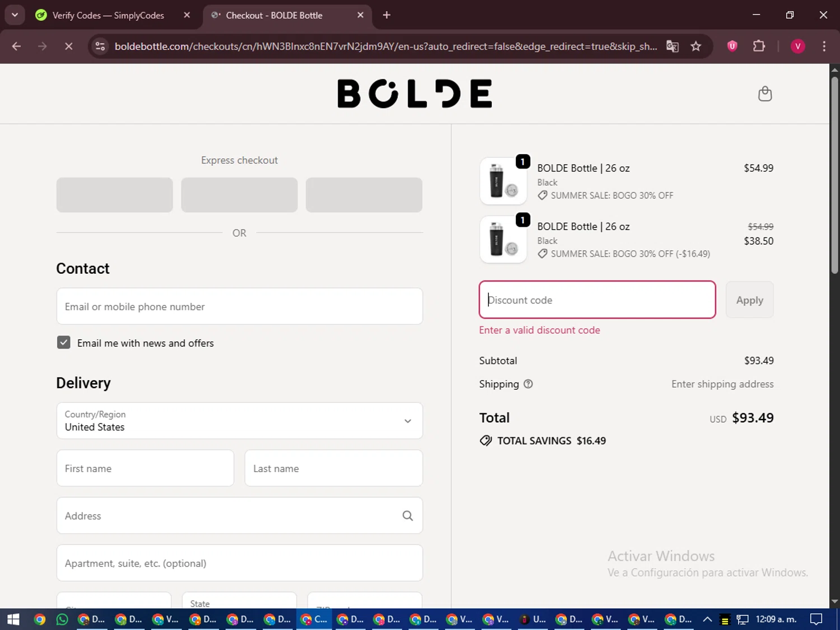Open pinned Chrome icon in taskbar
The height and width of the screenshot is (630, 840).
[x=39, y=619]
